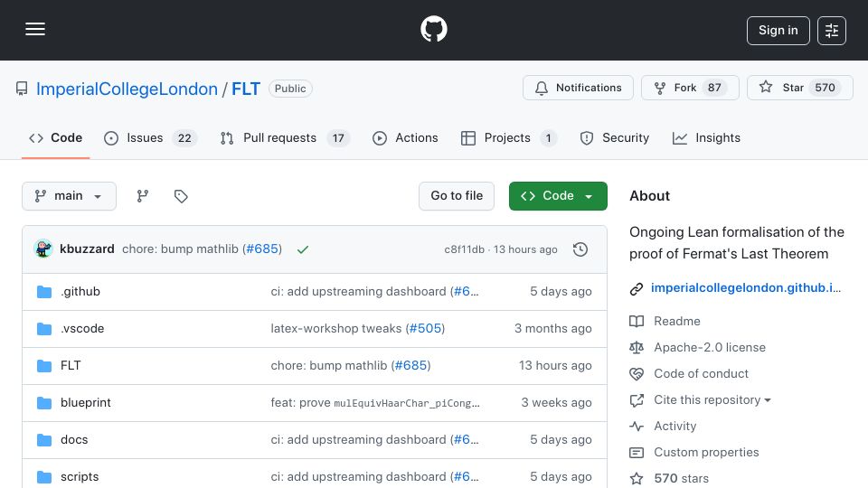Open the 570 stars link

tap(682, 479)
